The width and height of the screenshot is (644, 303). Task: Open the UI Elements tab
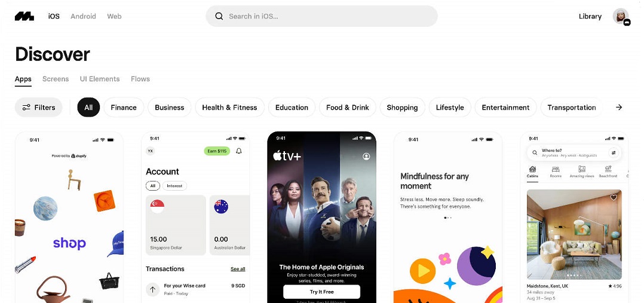point(100,79)
